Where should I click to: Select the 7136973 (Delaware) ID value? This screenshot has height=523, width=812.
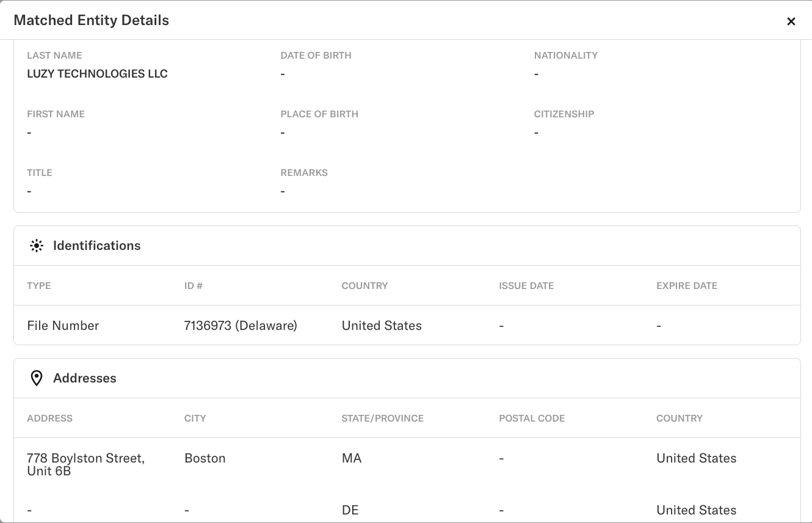(241, 326)
